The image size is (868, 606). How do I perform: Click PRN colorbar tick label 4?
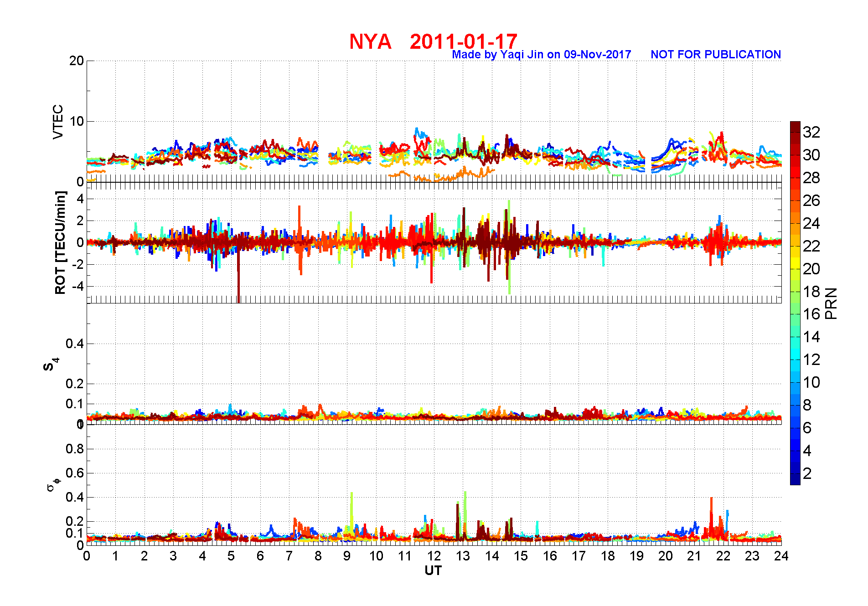807,451
